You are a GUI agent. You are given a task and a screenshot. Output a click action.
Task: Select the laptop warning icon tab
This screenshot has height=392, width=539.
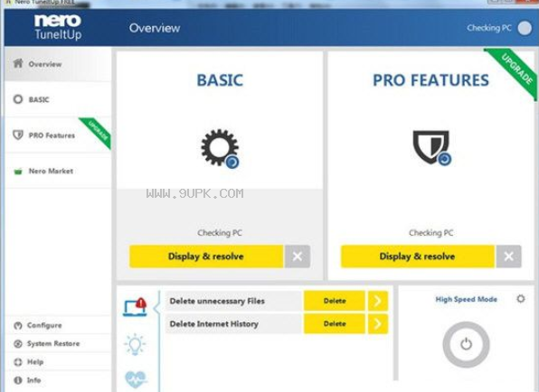[135, 307]
